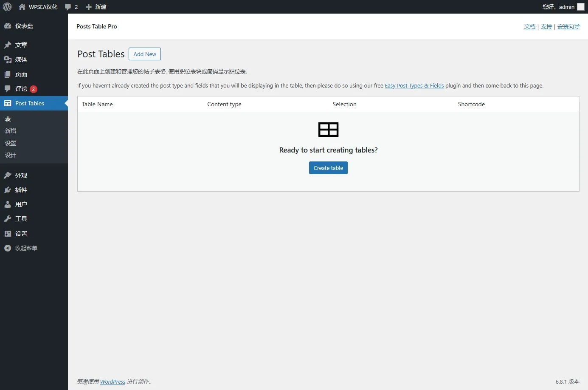
Task: Click the WordPress logo in admin bar
Action: 7,7
